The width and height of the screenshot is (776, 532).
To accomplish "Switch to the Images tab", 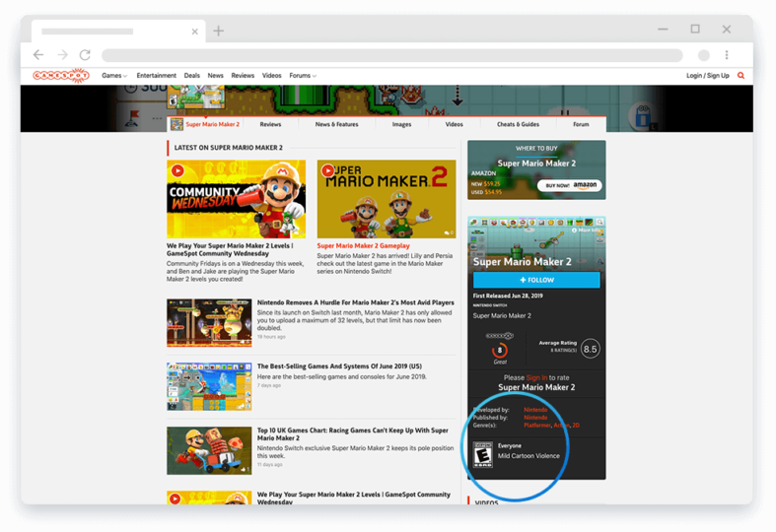I will pos(402,124).
